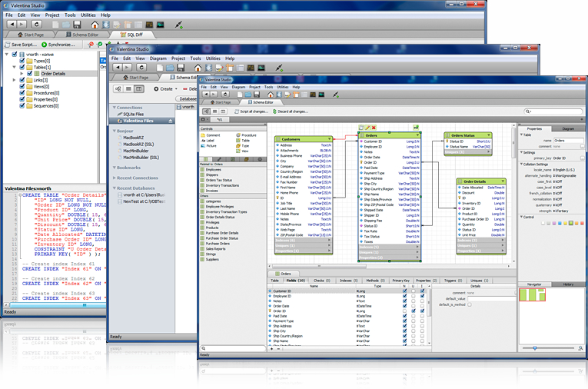This screenshot has width=588, height=389.
Task: Click the Refresh button in front window toolbar
Action: pos(225,95)
